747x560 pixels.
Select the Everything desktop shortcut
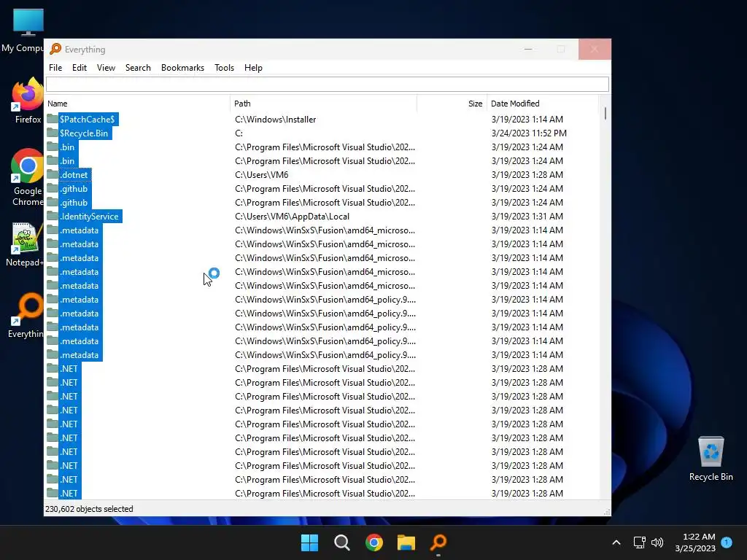27,315
